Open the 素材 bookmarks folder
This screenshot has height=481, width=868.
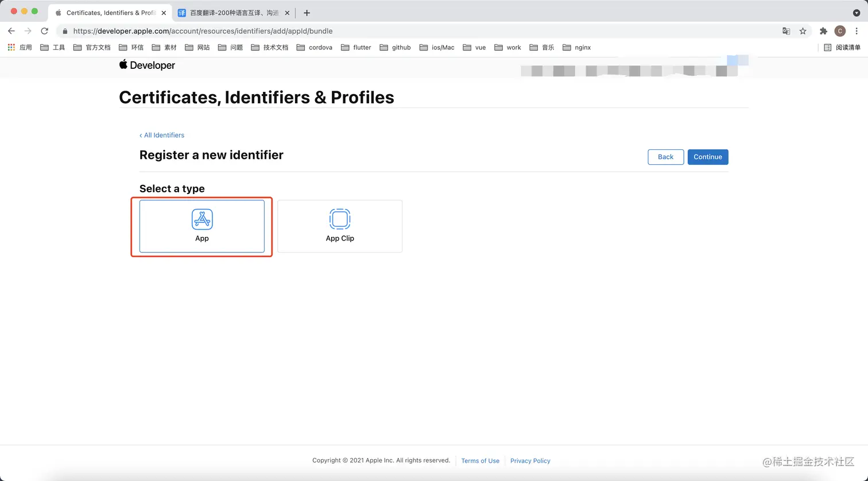[x=164, y=48]
